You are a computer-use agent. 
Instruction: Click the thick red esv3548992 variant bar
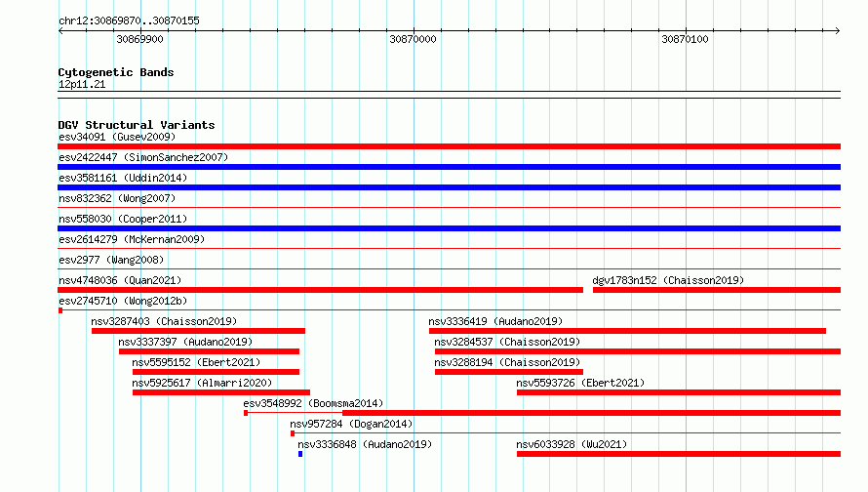(x=592, y=413)
